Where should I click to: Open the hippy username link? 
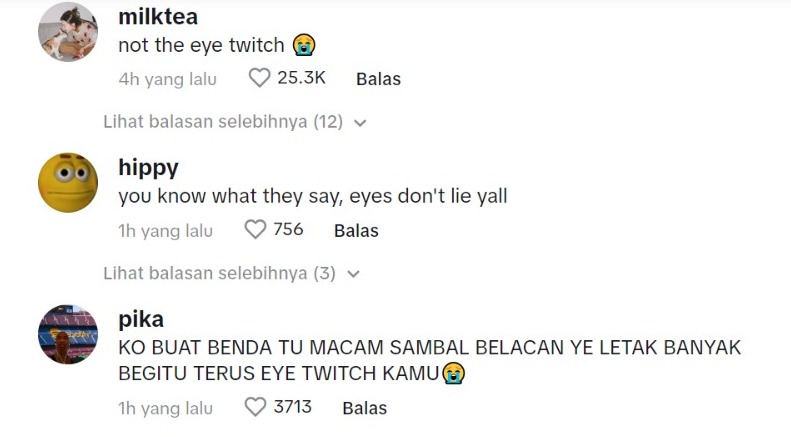coord(148,167)
